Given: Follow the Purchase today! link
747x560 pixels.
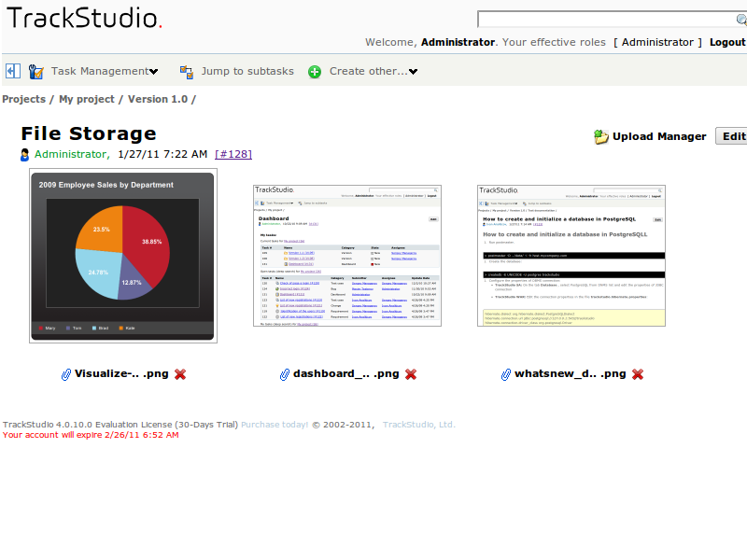Looking at the screenshot, I should 275,425.
